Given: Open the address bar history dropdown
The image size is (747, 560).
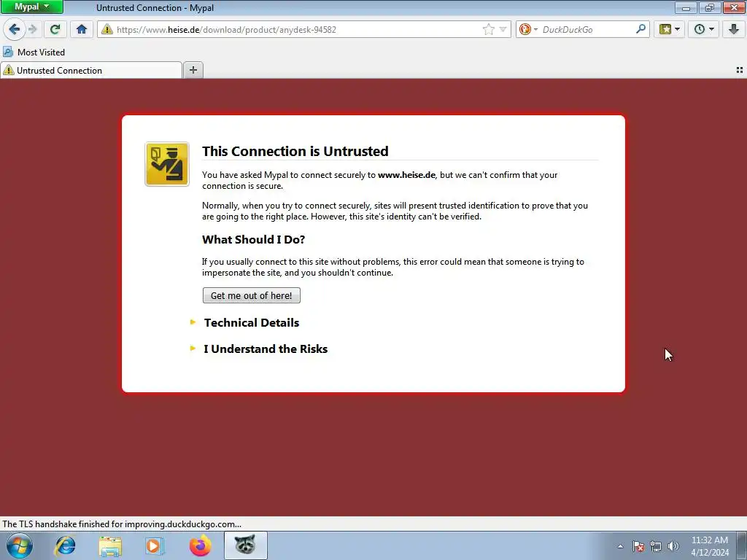Looking at the screenshot, I should [x=503, y=29].
